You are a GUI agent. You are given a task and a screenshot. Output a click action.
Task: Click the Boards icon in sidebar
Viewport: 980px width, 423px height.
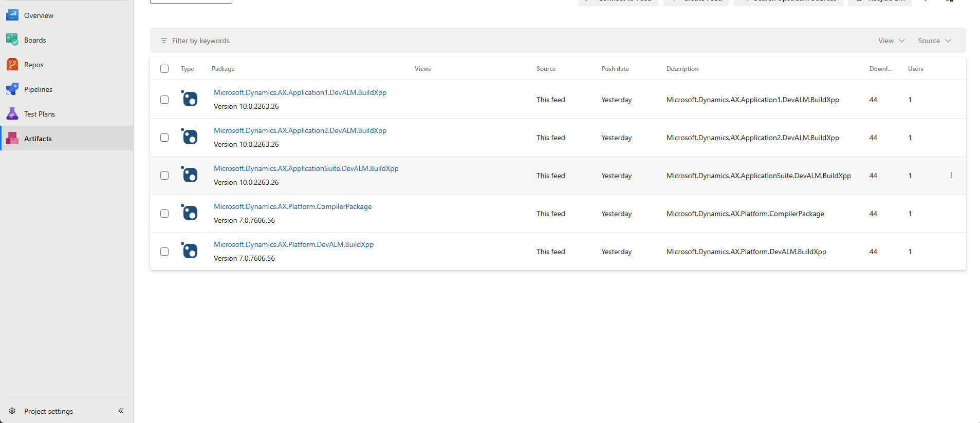point(12,40)
